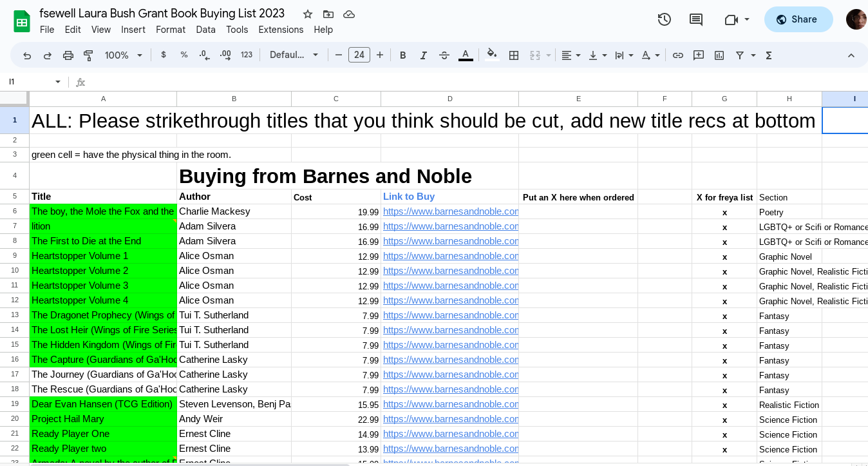
Task: Open the zoom level dropdown
Action: click(124, 55)
